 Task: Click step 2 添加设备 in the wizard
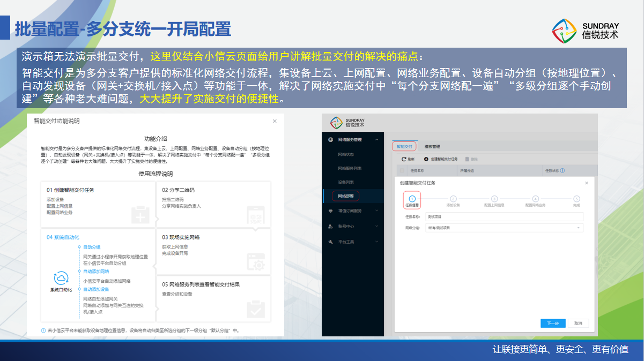[453, 200]
